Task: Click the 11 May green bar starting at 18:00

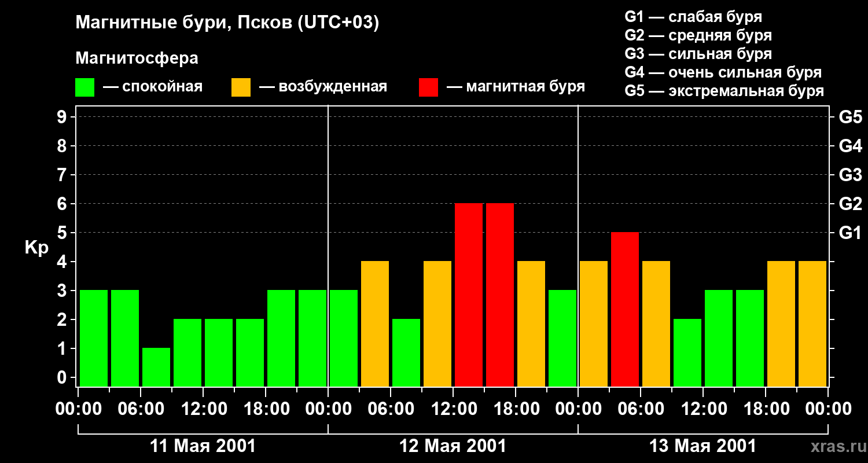Action: point(281,338)
